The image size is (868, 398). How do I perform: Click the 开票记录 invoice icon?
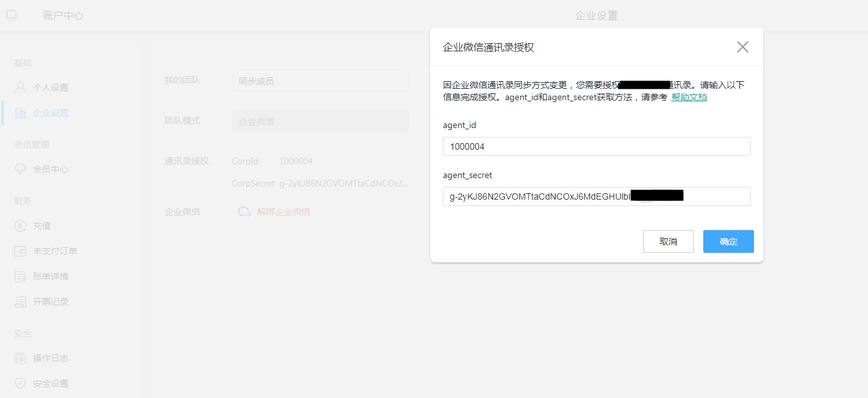point(20,302)
